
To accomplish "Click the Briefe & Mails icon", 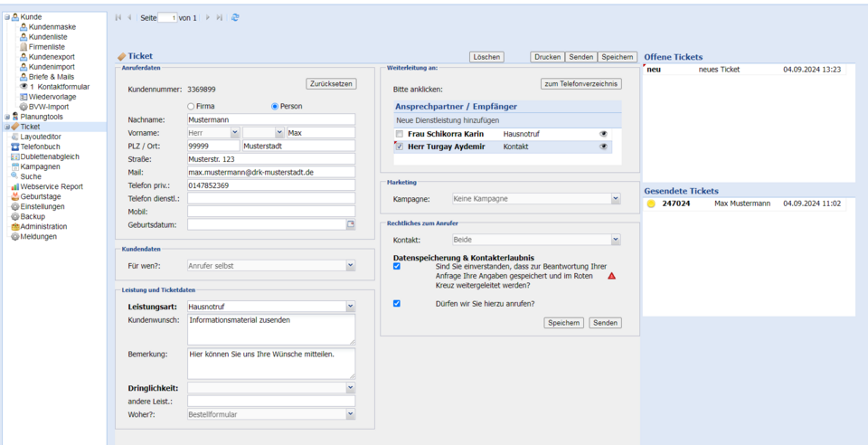I will click(x=24, y=76).
